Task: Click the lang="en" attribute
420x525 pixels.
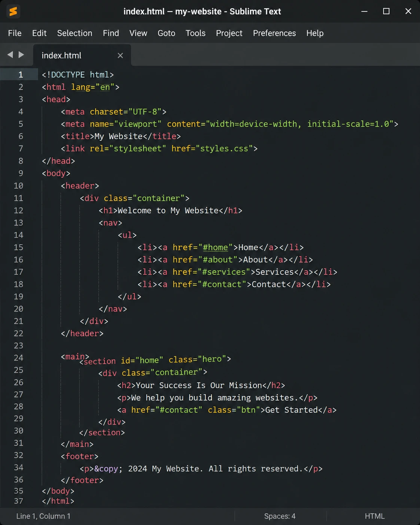Action: [x=92, y=87]
